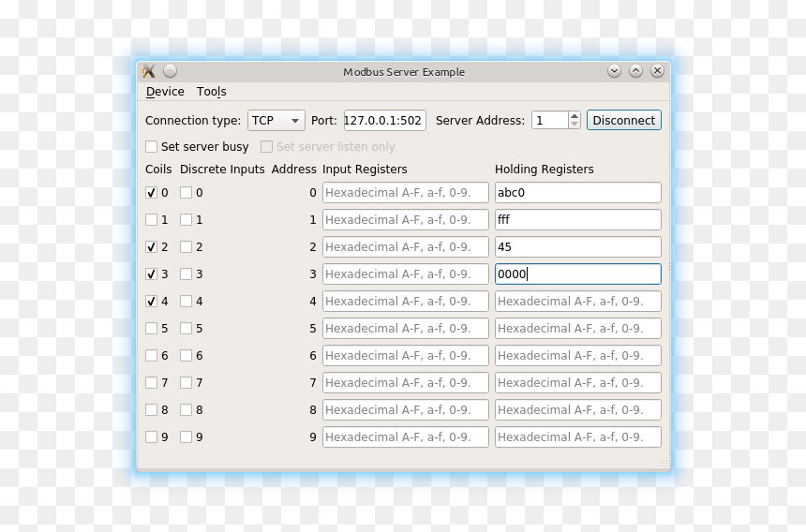
Task: Click input register field at address 9
Action: [x=406, y=437]
